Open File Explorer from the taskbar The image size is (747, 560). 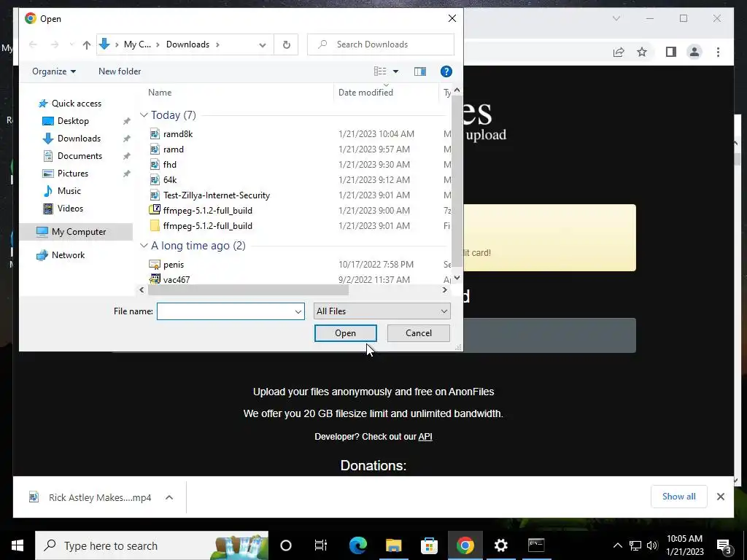tap(393, 545)
